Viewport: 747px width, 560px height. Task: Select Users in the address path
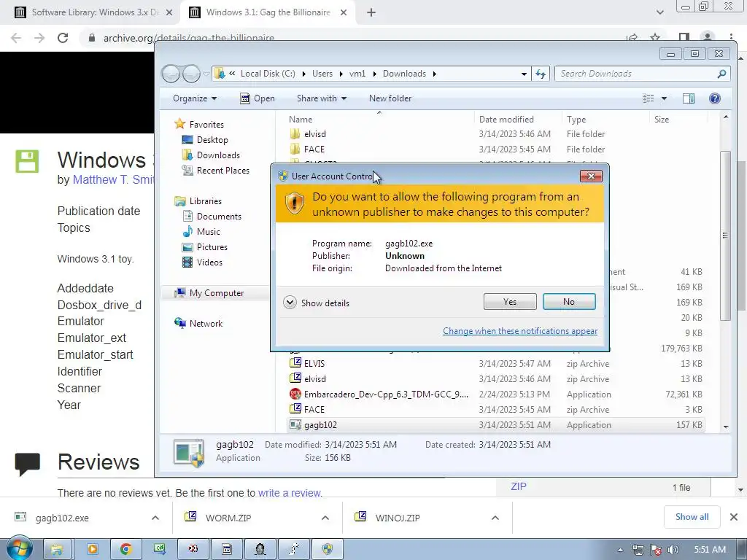click(x=322, y=74)
